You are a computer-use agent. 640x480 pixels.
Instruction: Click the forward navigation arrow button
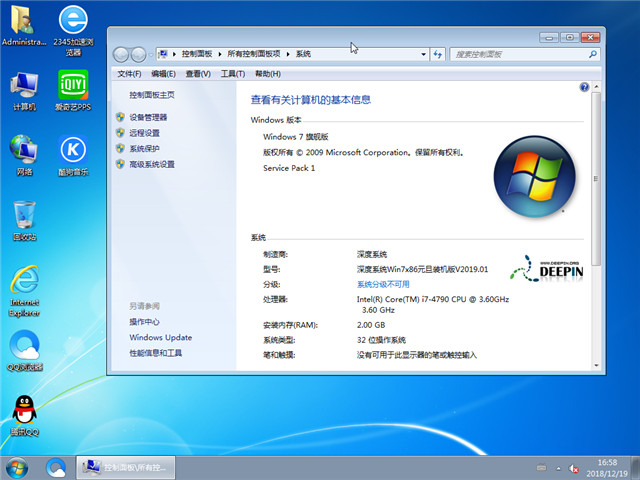[138, 54]
